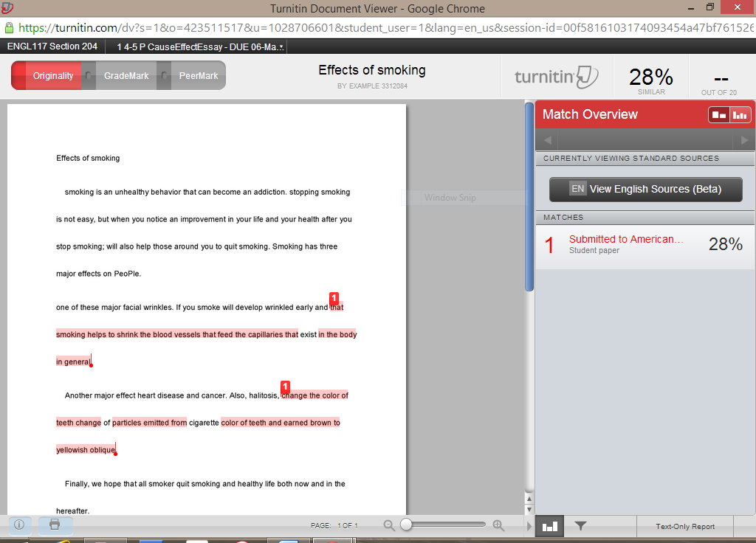
Task: Open document information via the info icon
Action: (x=19, y=525)
